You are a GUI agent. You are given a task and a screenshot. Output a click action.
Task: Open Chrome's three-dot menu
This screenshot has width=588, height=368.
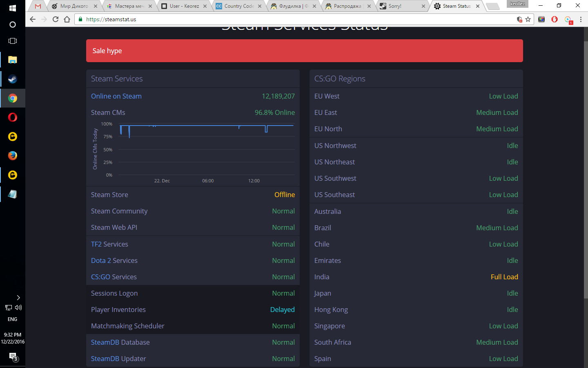pyautogui.click(x=581, y=19)
